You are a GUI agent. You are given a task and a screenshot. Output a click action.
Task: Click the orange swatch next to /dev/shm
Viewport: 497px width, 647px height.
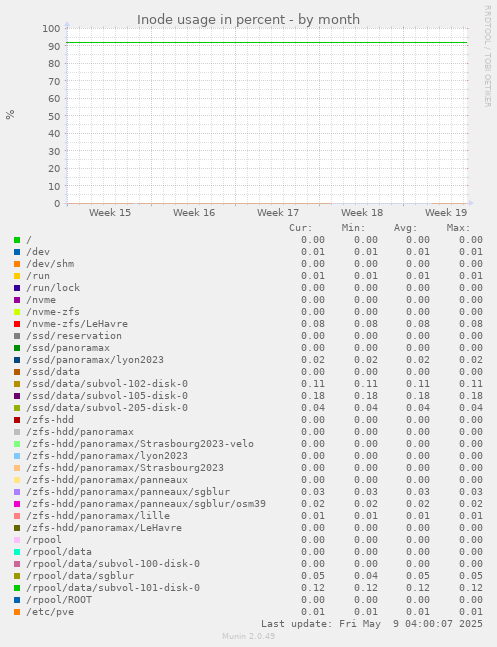(17, 264)
